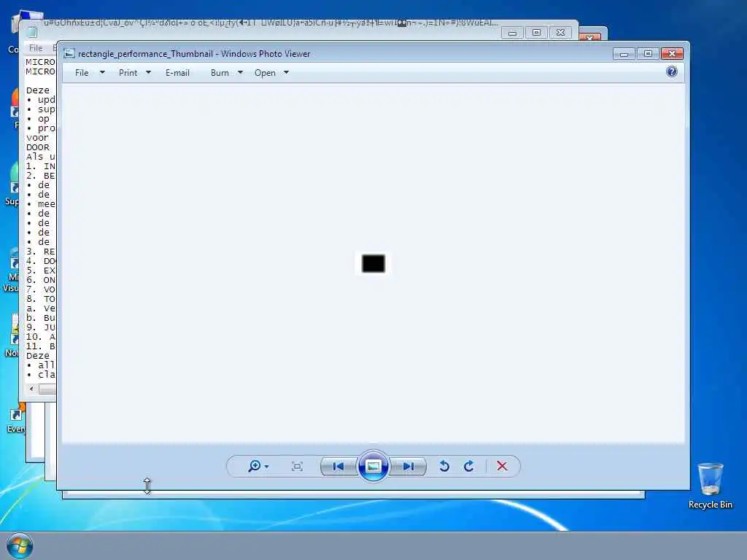Click the E-mail toolbar button
This screenshot has width=747, height=560.
pyautogui.click(x=177, y=73)
